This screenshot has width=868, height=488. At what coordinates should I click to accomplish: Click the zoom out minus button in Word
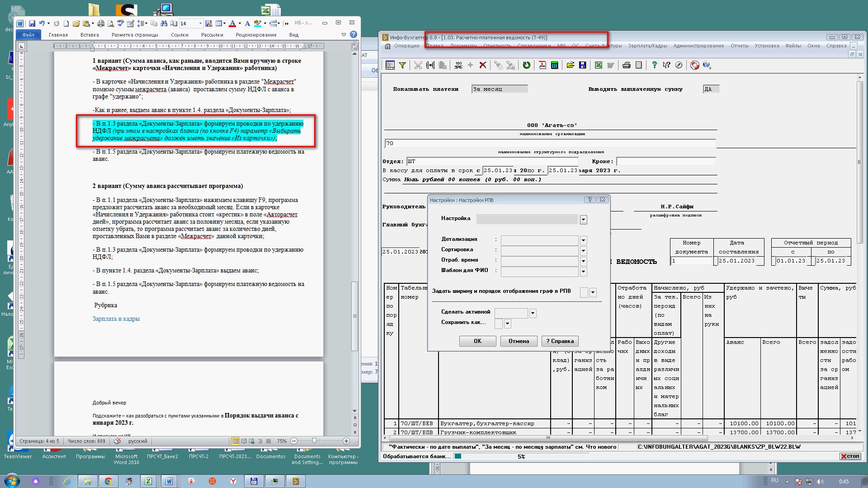point(294,441)
